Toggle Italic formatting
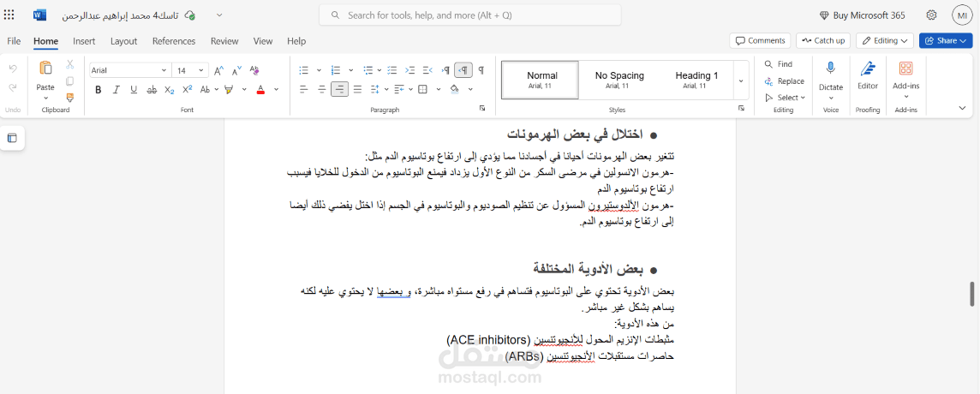Viewport: 980px width, 394px height. coord(116,89)
